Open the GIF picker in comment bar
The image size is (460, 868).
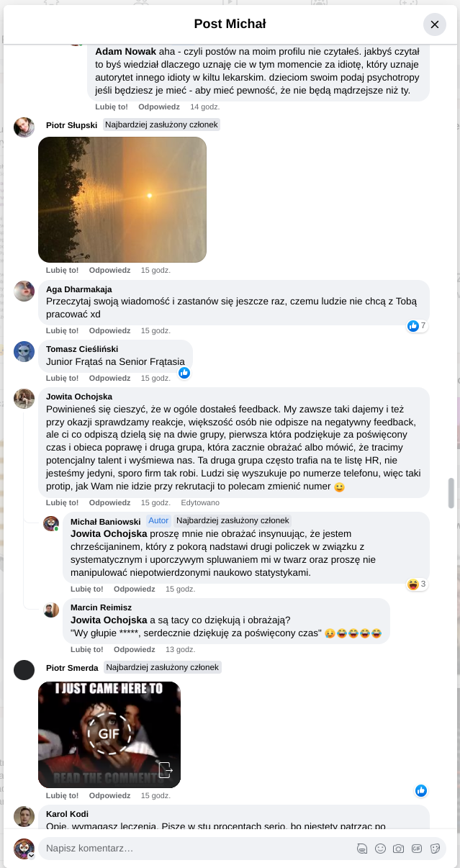tap(417, 849)
